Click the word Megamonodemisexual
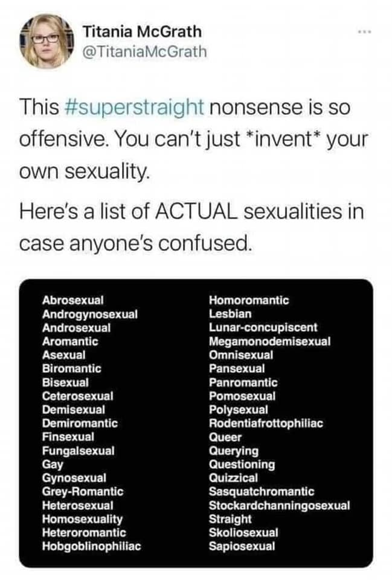Viewport: 392px width, 580px height. (x=269, y=341)
